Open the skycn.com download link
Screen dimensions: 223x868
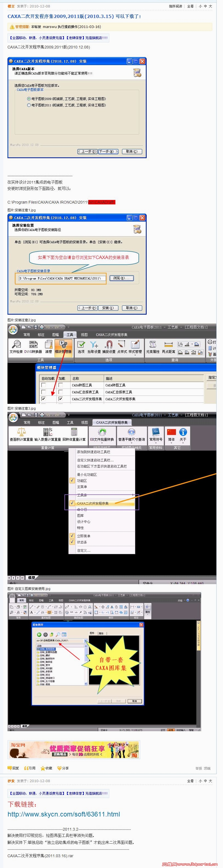[x=64, y=814]
